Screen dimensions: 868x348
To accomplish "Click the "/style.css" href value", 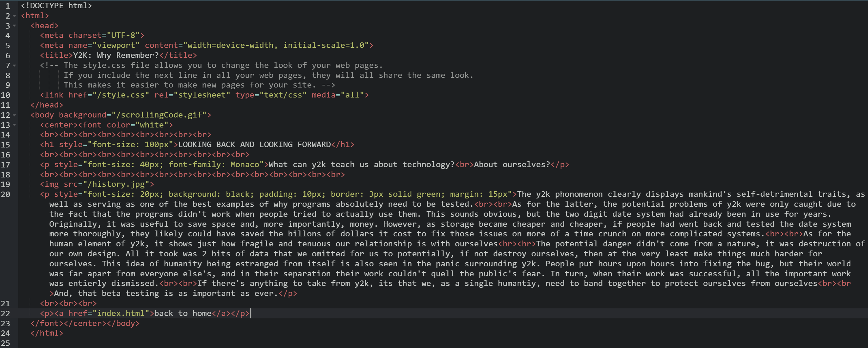I will click(x=121, y=95).
